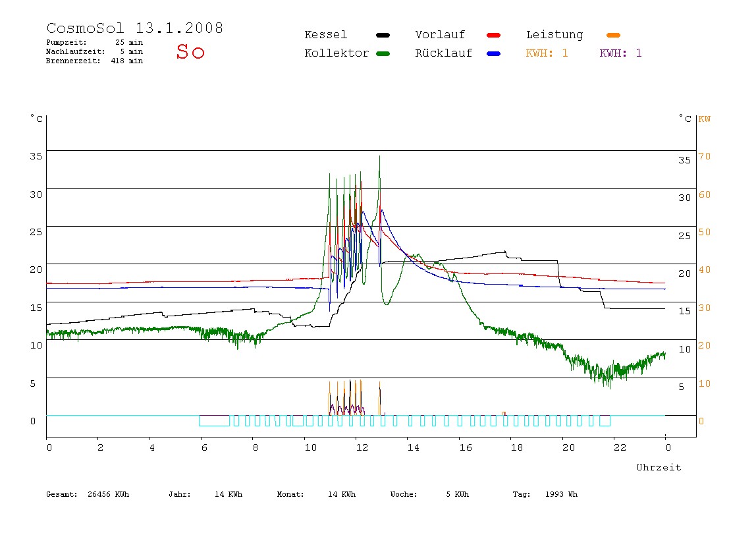Select the "Jahr:" label
Image resolution: width=756 pixels, height=535 pixels.
coord(180,494)
